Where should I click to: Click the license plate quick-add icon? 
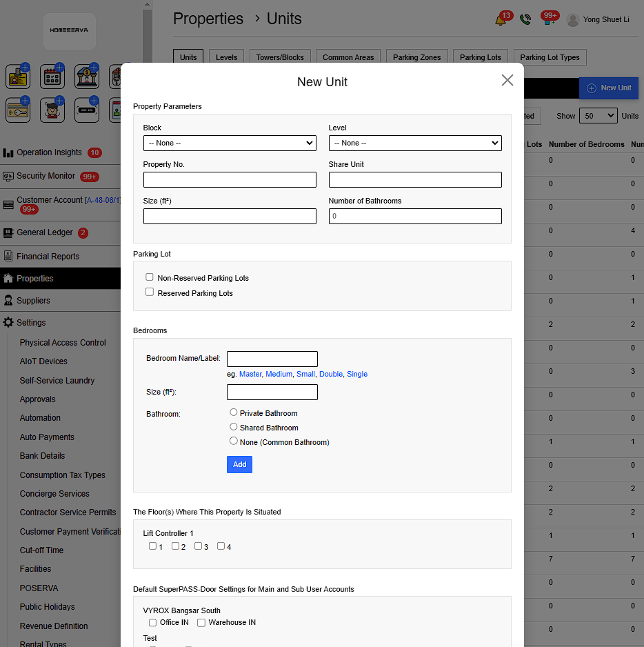[86, 110]
